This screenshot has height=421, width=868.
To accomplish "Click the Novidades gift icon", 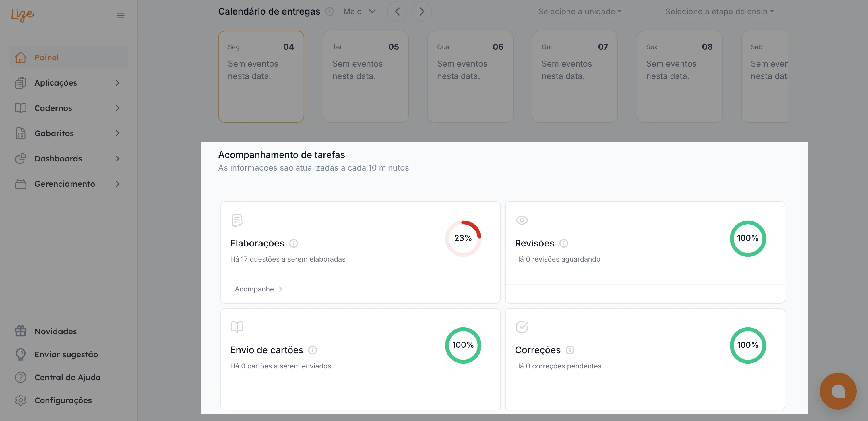I will tap(21, 331).
